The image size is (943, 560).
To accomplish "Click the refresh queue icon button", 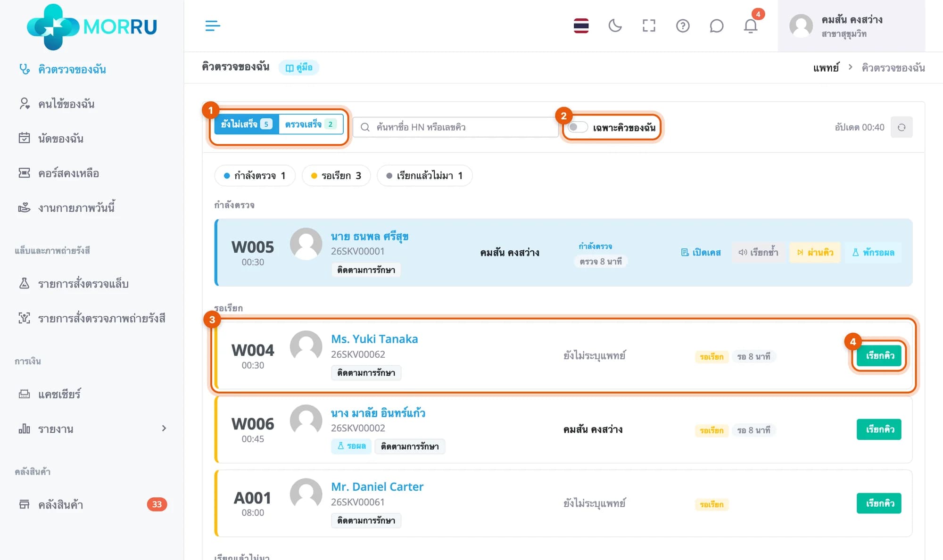I will point(902,127).
